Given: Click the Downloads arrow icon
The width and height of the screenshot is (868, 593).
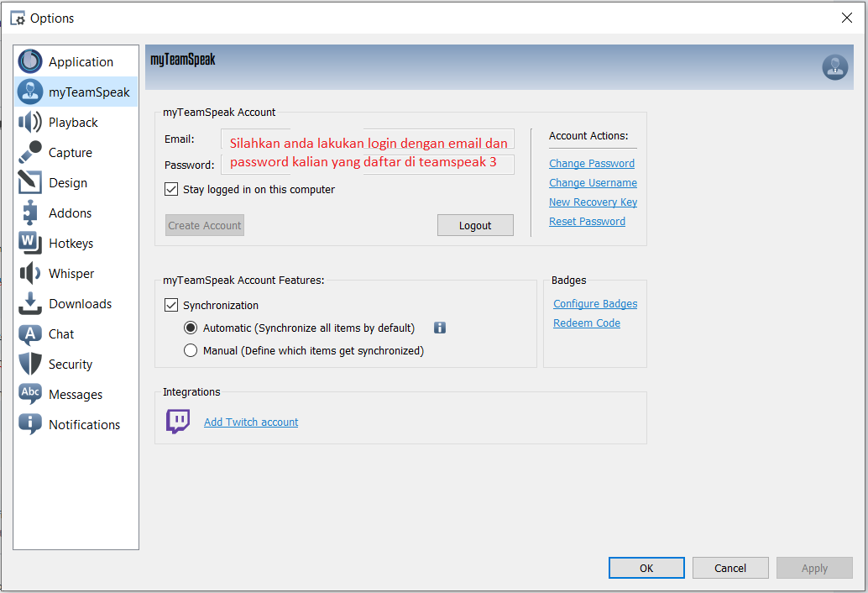Looking at the screenshot, I should tap(30, 303).
